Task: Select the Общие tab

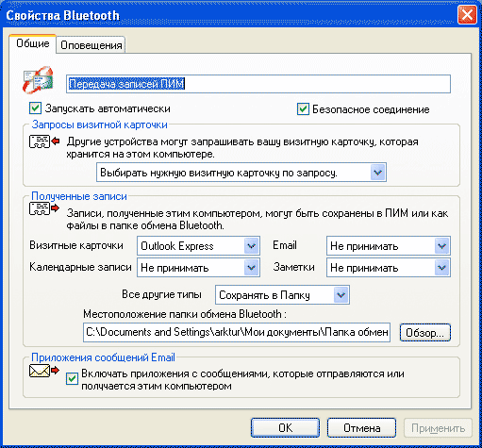Action: (33, 43)
